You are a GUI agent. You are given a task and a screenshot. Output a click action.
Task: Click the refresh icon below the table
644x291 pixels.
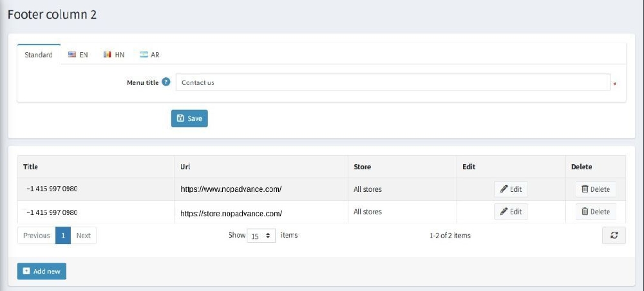pyautogui.click(x=614, y=236)
